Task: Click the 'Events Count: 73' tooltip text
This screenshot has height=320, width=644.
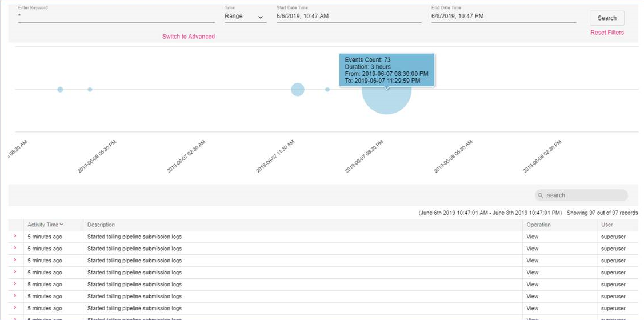Action: (367, 59)
